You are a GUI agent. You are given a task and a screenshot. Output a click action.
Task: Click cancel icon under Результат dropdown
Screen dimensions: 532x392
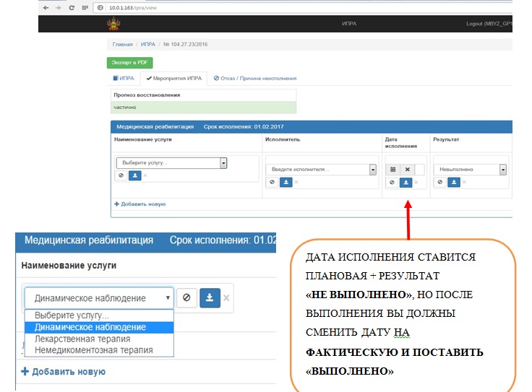click(439, 182)
